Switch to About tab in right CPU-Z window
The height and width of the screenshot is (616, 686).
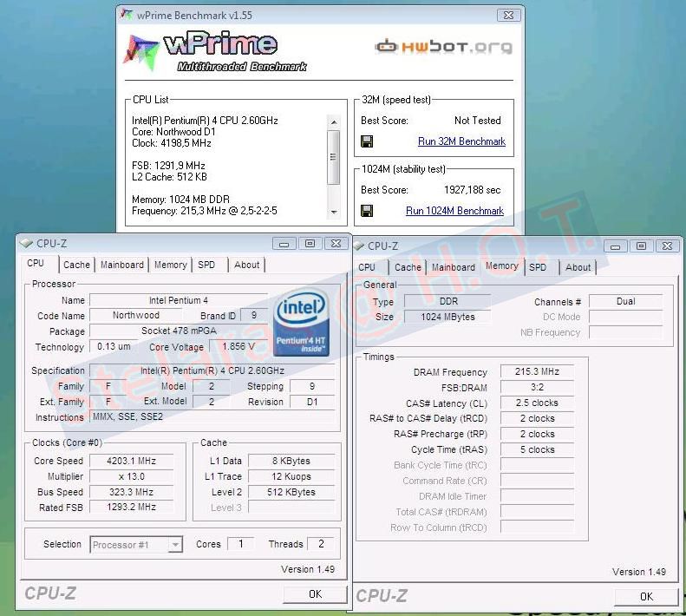click(578, 267)
